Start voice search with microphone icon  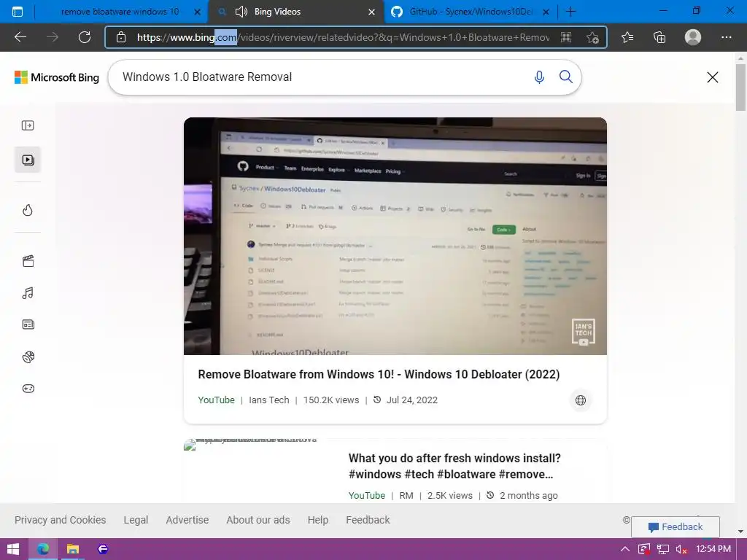tap(539, 77)
